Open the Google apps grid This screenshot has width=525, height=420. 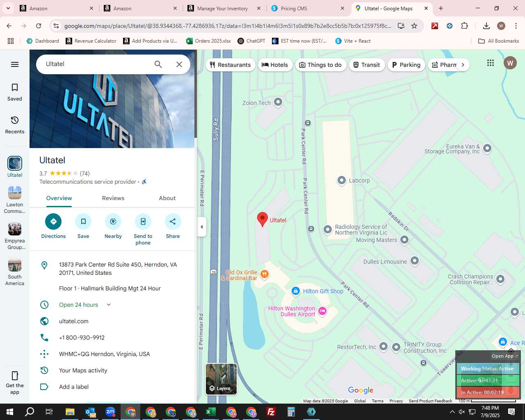(491, 63)
